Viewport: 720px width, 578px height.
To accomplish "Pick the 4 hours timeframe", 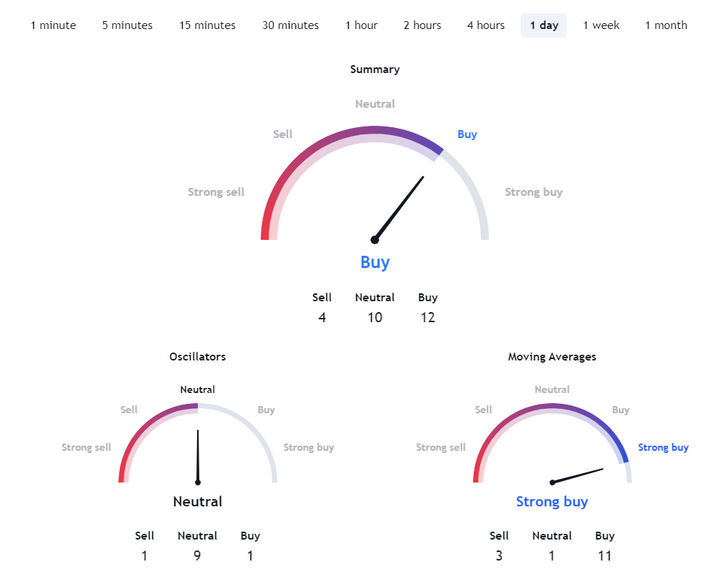I will click(x=486, y=25).
